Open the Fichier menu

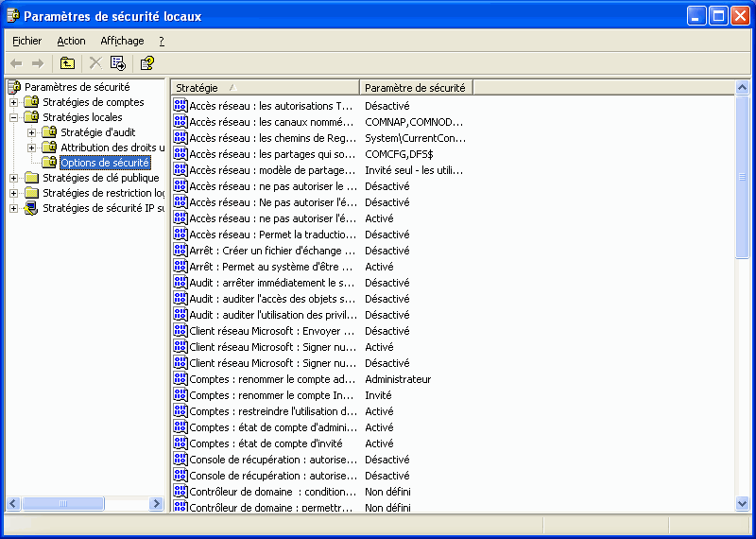27,41
